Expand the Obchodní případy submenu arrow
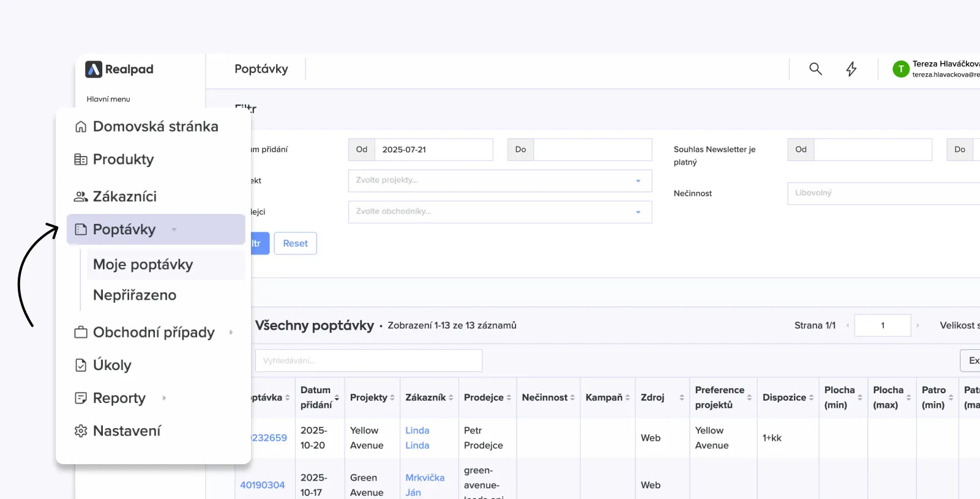 [231, 333]
